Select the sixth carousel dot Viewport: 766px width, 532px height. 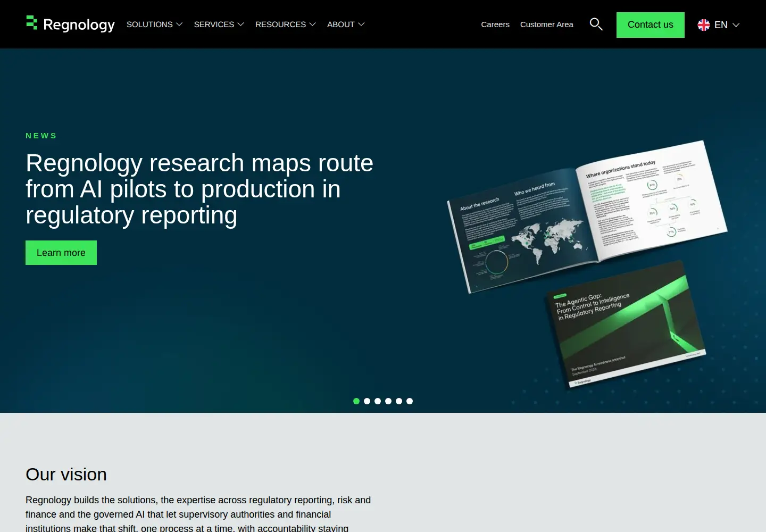(x=410, y=401)
